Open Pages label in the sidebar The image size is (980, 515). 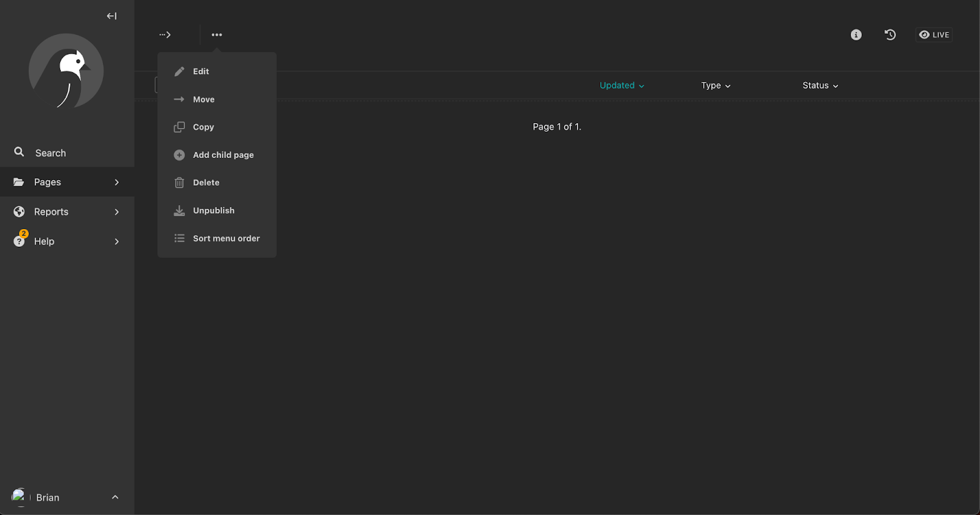coord(47,182)
